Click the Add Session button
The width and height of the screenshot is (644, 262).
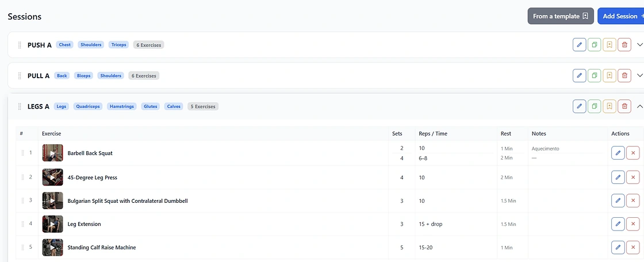pyautogui.click(x=620, y=17)
